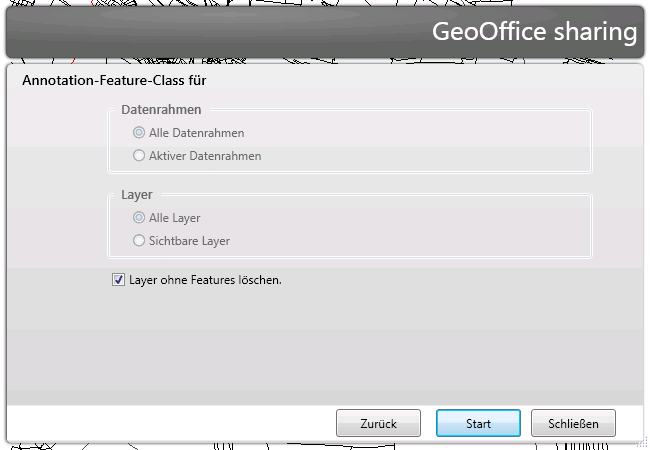Click the 'Alle Layer' option text

coord(174,217)
